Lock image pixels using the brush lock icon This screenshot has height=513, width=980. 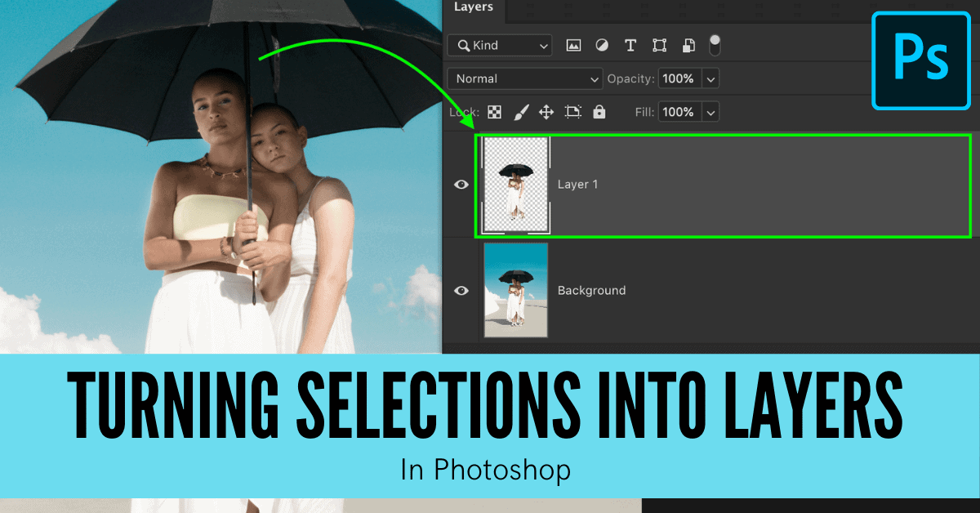tap(521, 111)
